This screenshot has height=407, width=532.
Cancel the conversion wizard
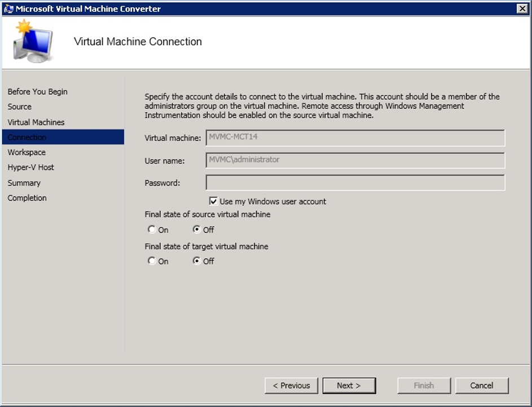point(482,386)
